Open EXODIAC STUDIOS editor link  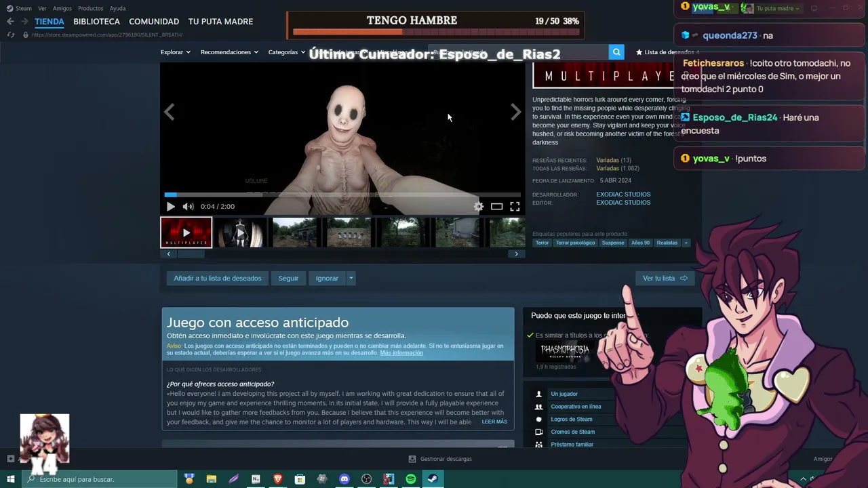[x=623, y=203]
